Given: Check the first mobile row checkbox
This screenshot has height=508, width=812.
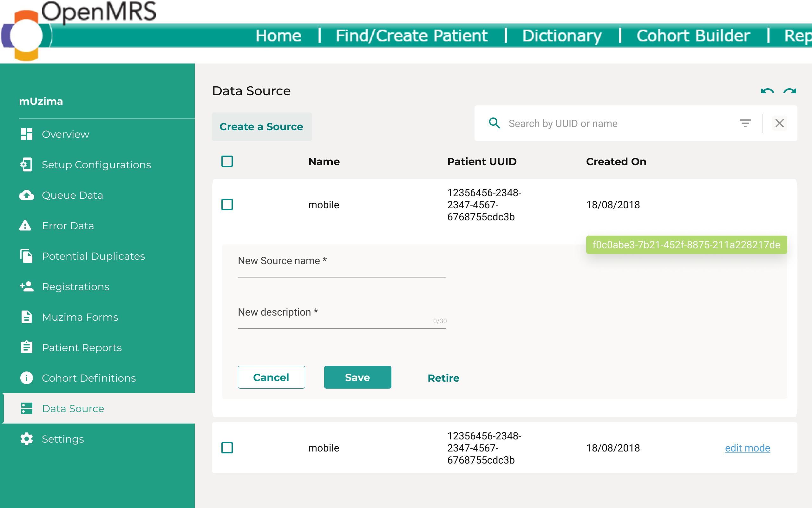Looking at the screenshot, I should coord(227,204).
